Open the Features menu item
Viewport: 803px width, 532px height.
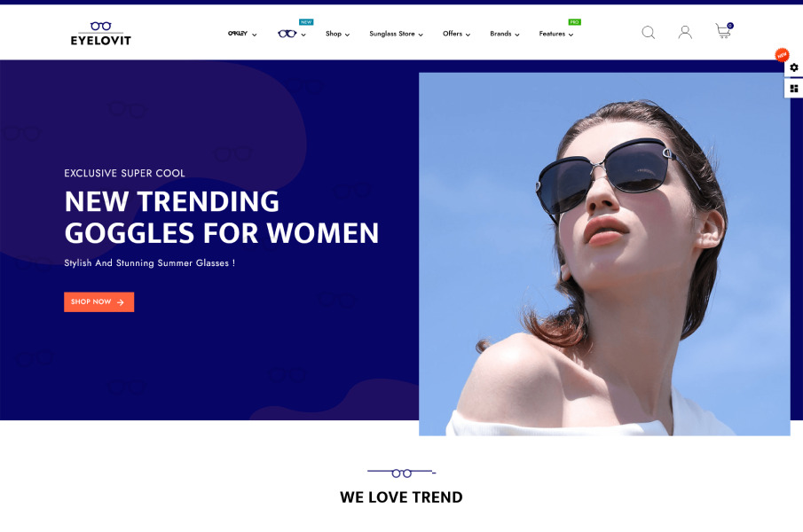tap(555, 34)
